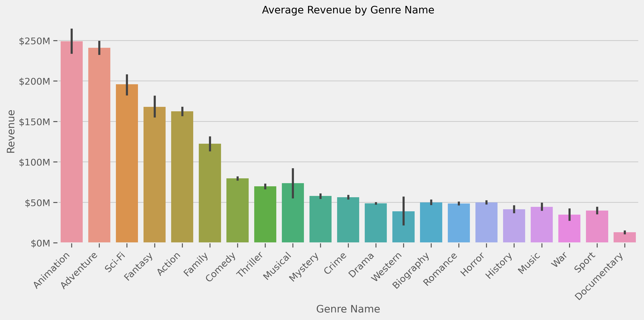Click the 'Animation' x-axis label
The image size is (644, 320).
coord(52,271)
